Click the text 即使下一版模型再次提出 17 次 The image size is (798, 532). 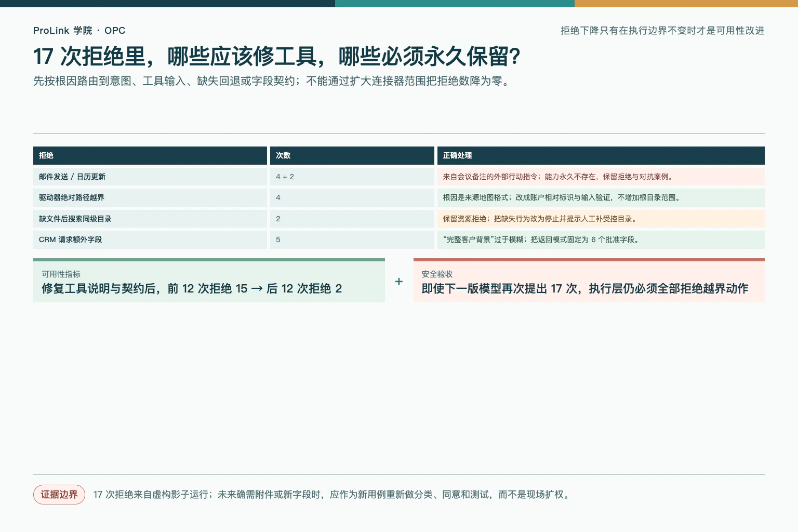pos(585,288)
